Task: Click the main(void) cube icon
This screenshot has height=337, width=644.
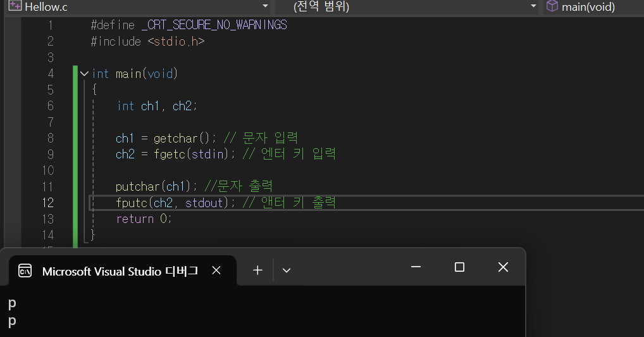Action: pyautogui.click(x=552, y=6)
